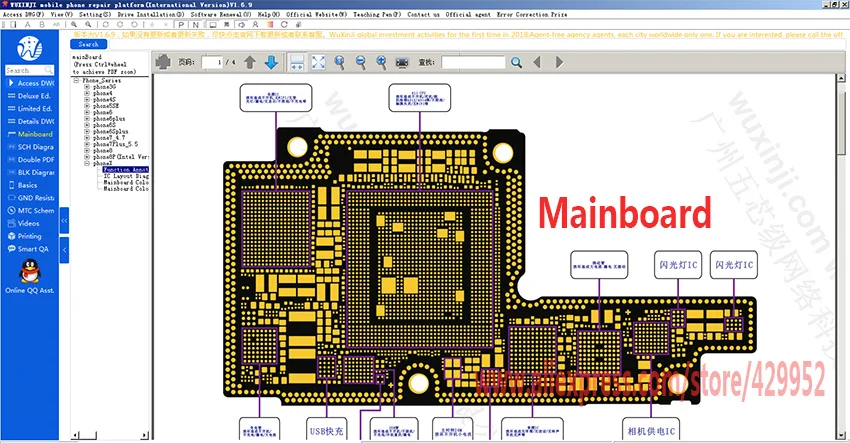
Task: Open the Setting menu
Action: coord(95,15)
